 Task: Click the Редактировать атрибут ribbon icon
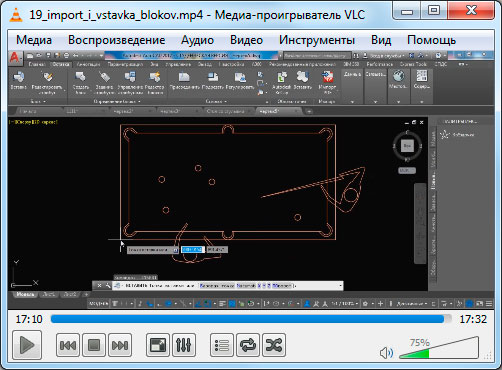click(x=47, y=83)
